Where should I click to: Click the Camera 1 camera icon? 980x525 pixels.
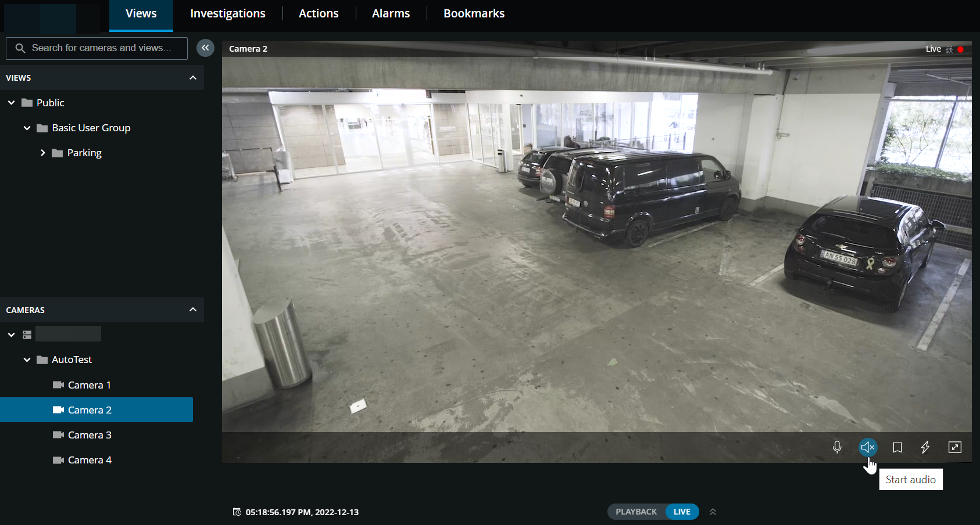tap(58, 385)
